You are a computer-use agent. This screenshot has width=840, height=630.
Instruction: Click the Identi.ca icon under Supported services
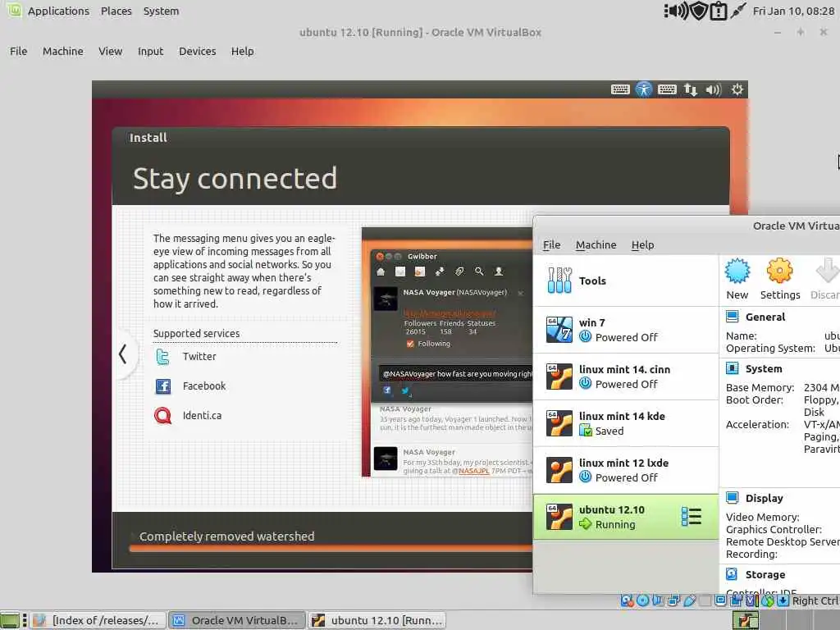[163, 415]
